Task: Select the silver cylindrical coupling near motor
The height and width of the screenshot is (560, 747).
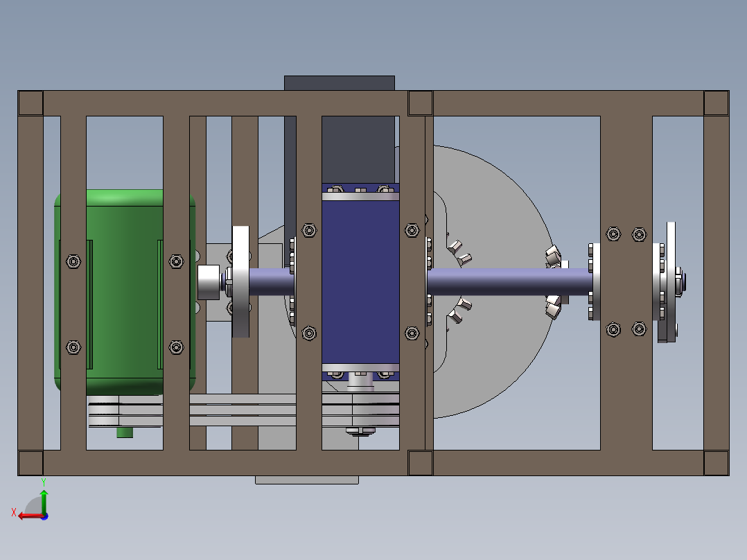Action: tap(208, 282)
